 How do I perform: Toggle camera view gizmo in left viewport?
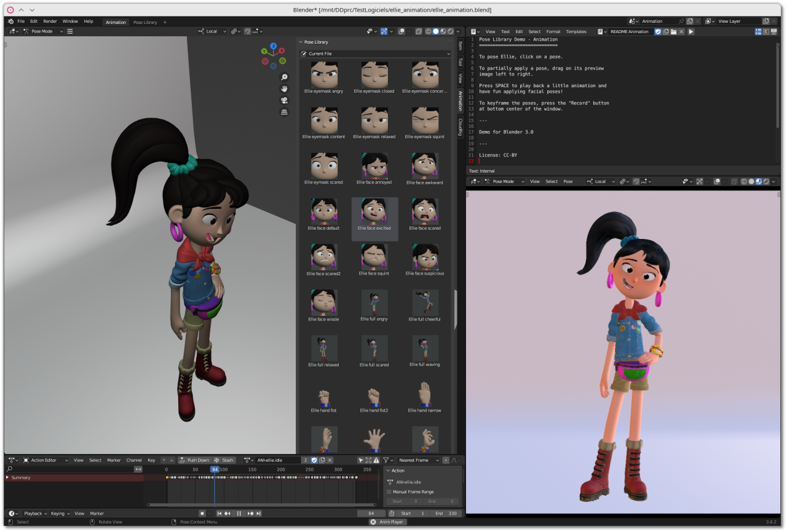284,101
